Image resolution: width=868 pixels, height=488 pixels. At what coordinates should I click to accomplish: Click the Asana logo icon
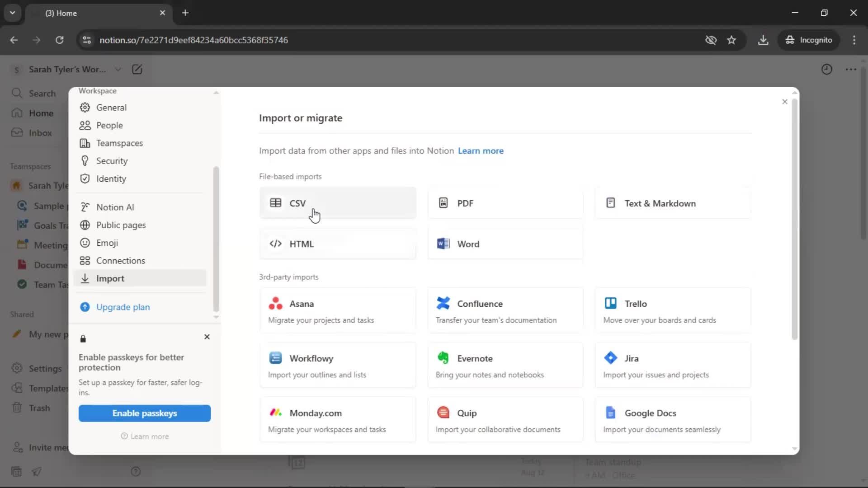pyautogui.click(x=275, y=303)
